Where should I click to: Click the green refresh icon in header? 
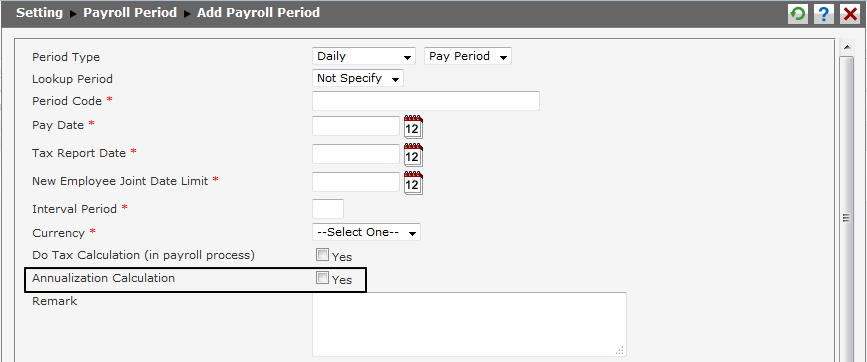[x=798, y=14]
